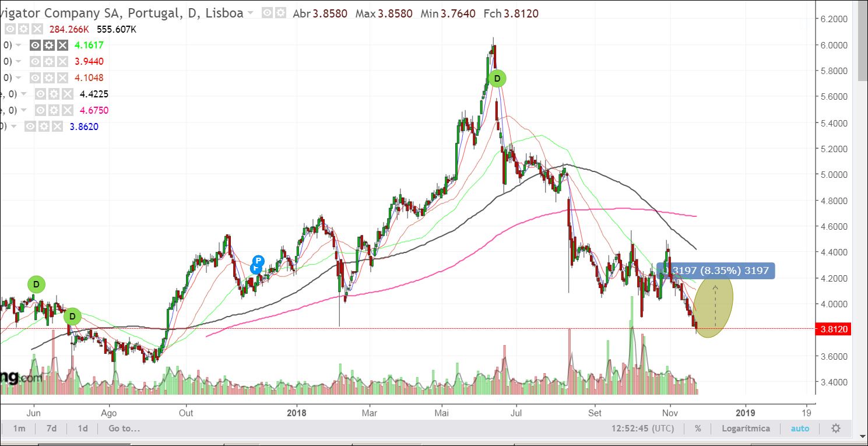Image resolution: width=868 pixels, height=446 pixels.
Task: Expand the dropdown arrow after Lisboa
Action: tap(251, 13)
